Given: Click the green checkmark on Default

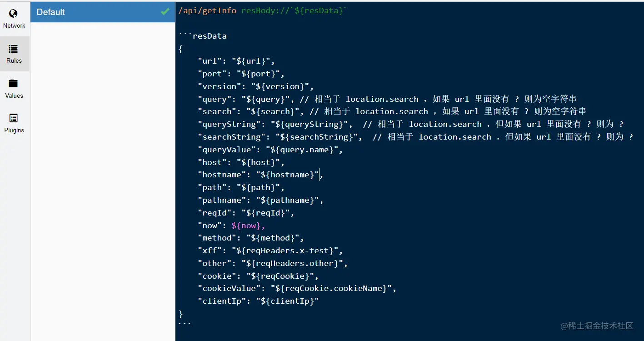Looking at the screenshot, I should (165, 12).
